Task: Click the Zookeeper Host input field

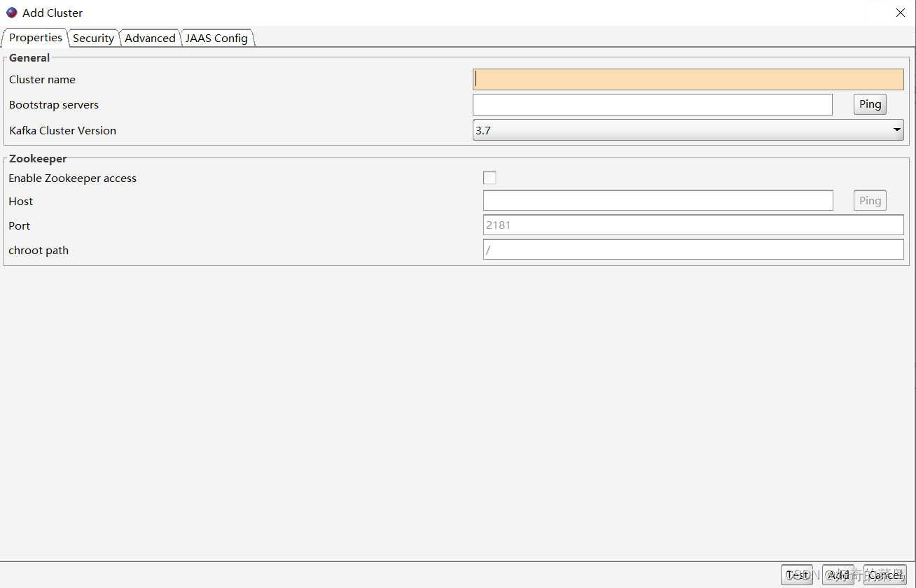Action: click(x=658, y=201)
